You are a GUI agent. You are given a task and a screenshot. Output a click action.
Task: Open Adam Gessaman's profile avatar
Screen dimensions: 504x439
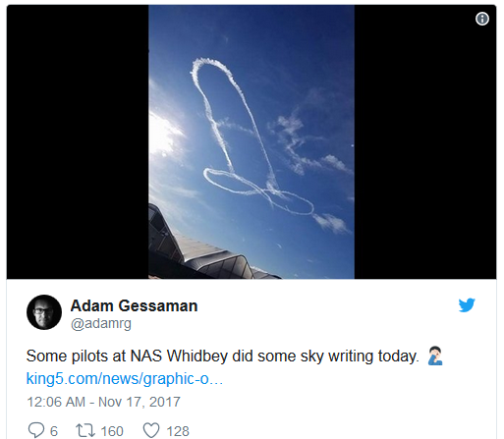click(44, 312)
